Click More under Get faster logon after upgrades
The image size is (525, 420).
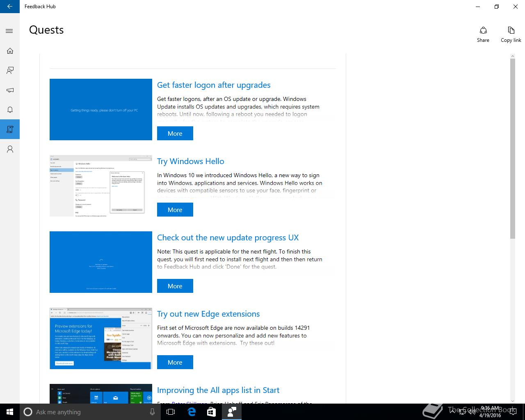[175, 133]
